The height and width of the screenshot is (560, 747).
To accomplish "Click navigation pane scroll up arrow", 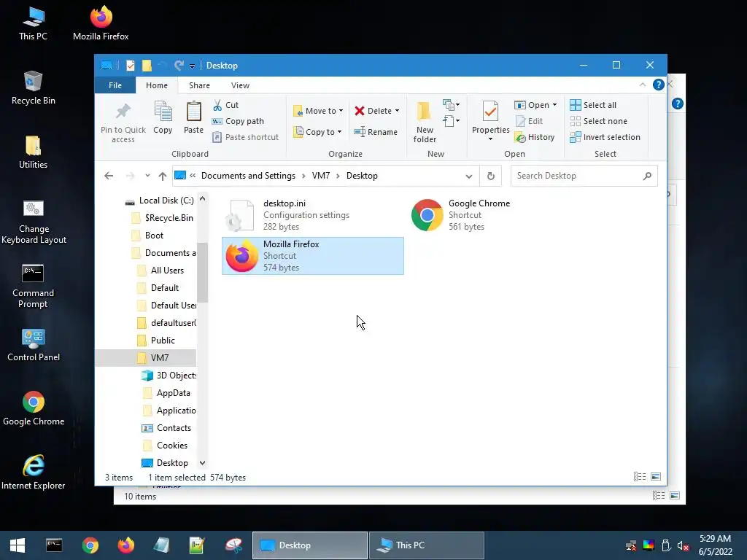I will pos(202,198).
